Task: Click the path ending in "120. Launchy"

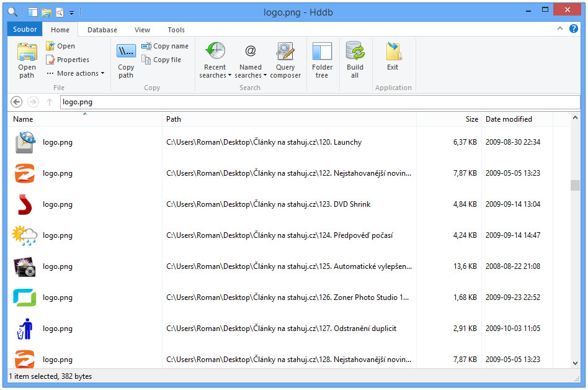Action: pyautogui.click(x=264, y=142)
